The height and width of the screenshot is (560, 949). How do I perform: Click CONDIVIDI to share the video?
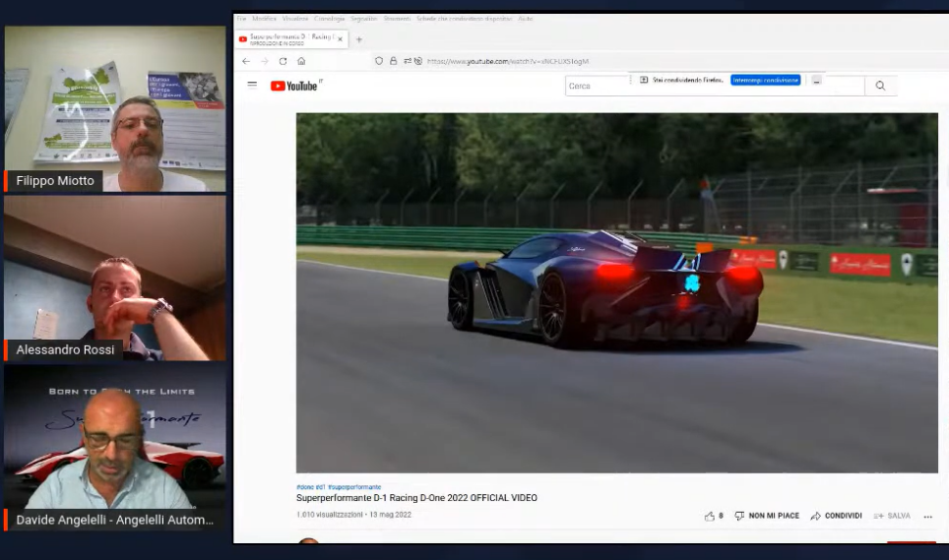click(x=836, y=516)
